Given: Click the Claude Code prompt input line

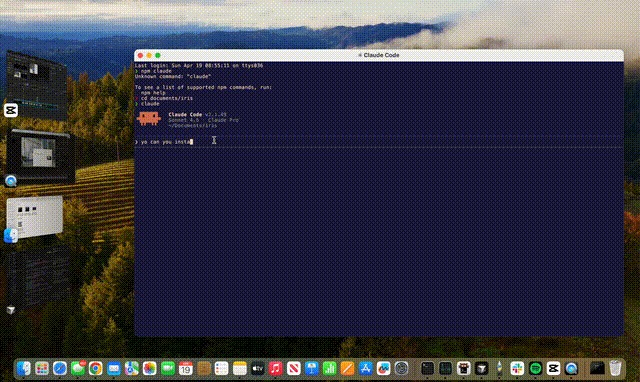Looking at the screenshot, I should click(379, 142).
